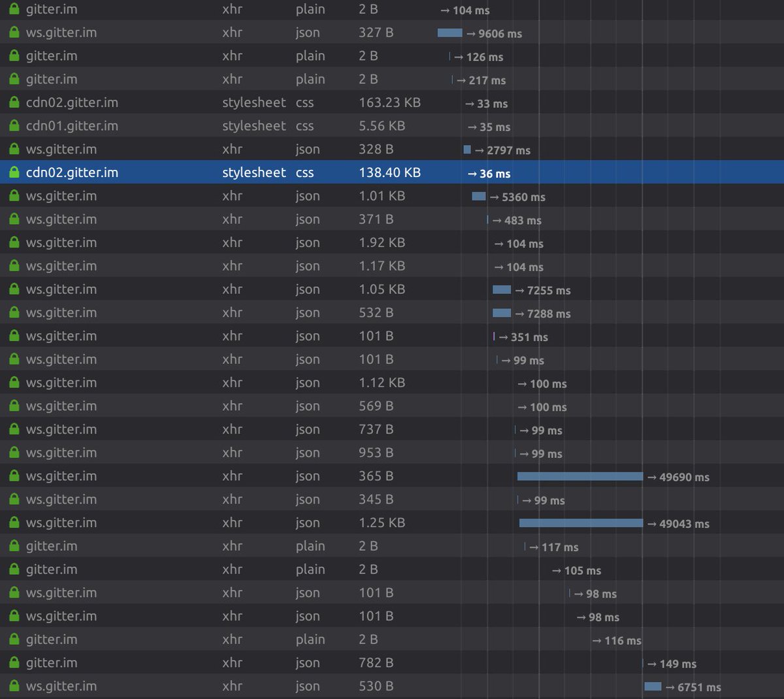Click the lock icon on the 126 ms row
Screen dimensions: 784x699
click(14, 56)
